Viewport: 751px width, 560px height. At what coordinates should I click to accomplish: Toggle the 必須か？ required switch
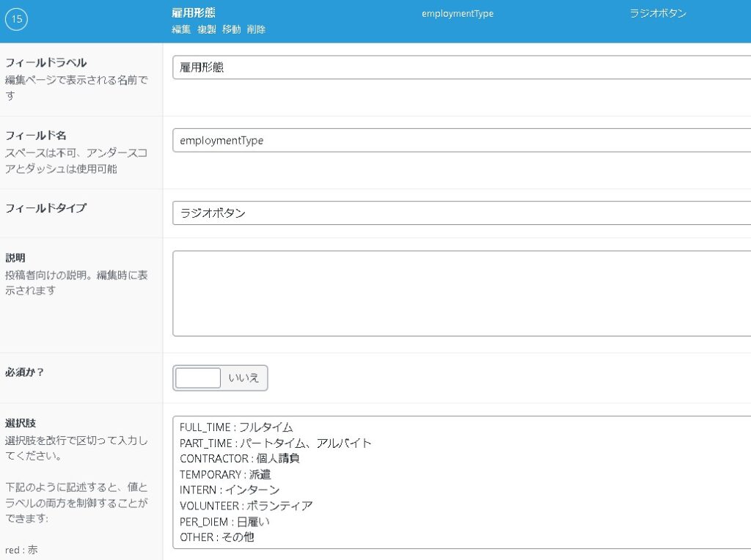(220, 378)
